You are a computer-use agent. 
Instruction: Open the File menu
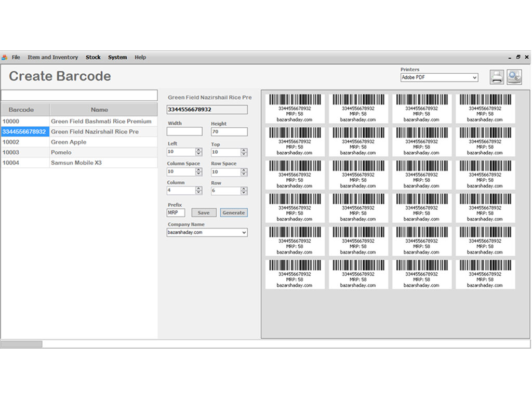(x=16, y=57)
